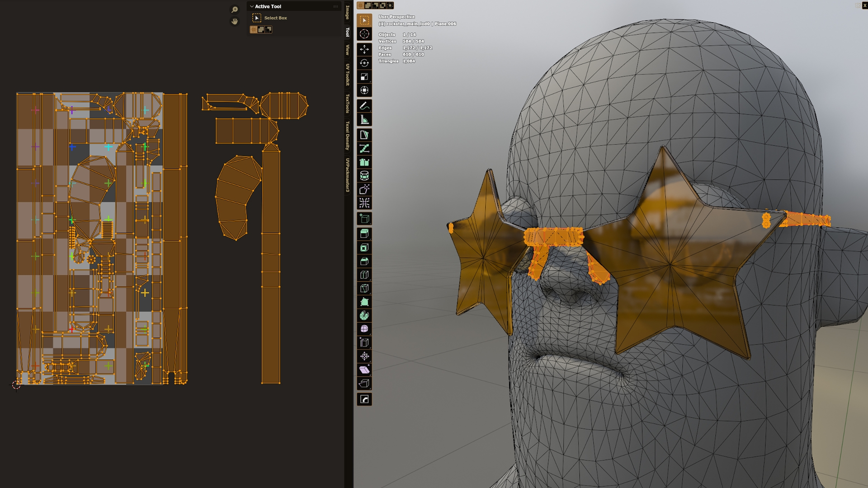This screenshot has height=488, width=868.
Task: Toggle intersect selection mode in viewport header
Action: pyautogui.click(x=390, y=5)
